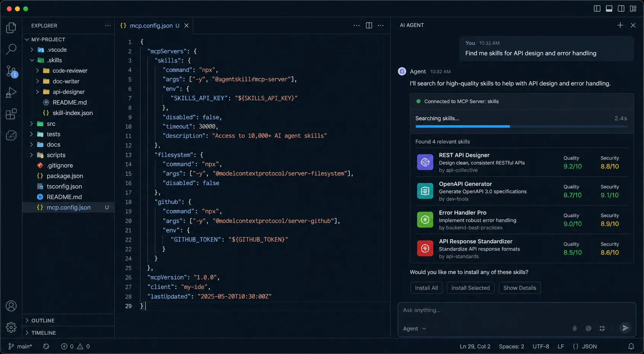This screenshot has width=644, height=354.
Task: Click the Searching skills progress bar
Action: 522,126
